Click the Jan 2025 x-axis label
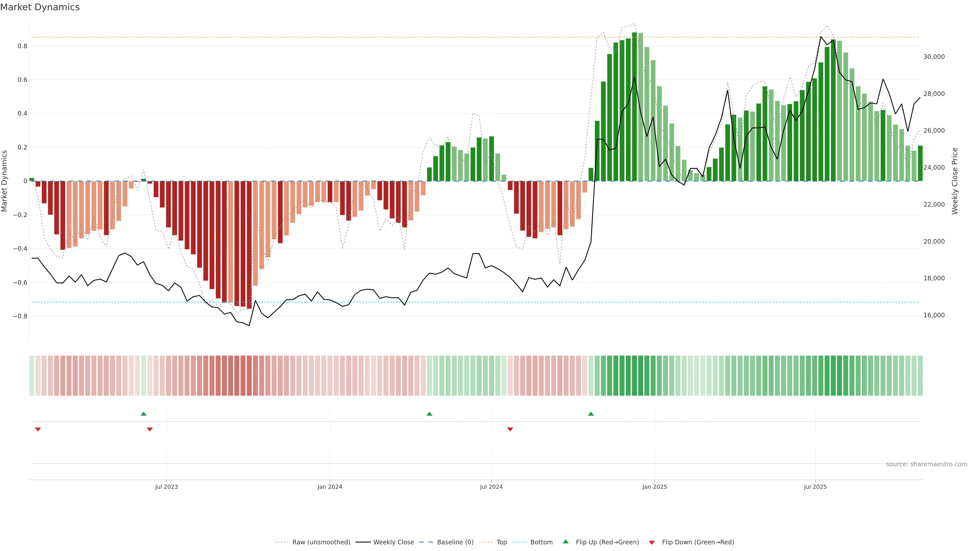 pos(654,487)
